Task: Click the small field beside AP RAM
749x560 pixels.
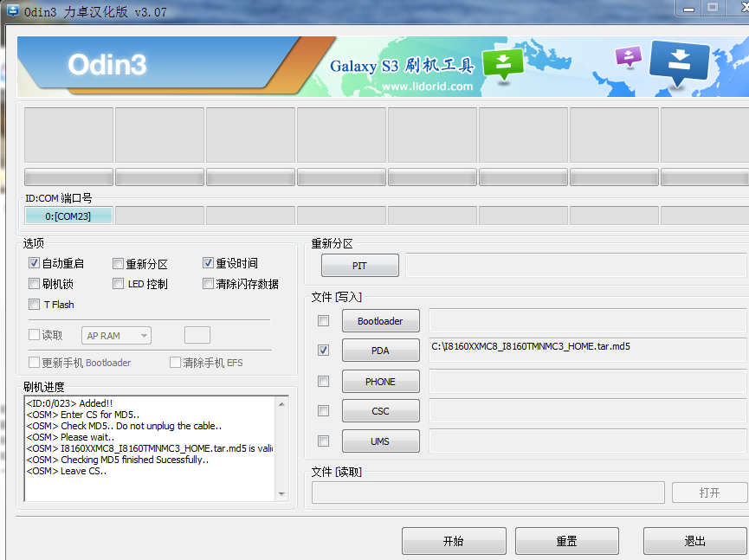Action: coord(197,335)
